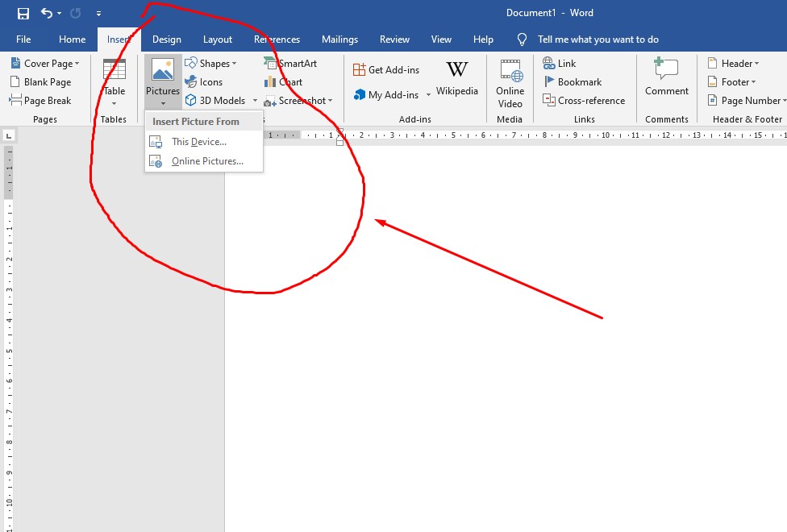The height and width of the screenshot is (532, 787).
Task: Expand the 3D Models dropdown arrow
Action: tap(255, 100)
